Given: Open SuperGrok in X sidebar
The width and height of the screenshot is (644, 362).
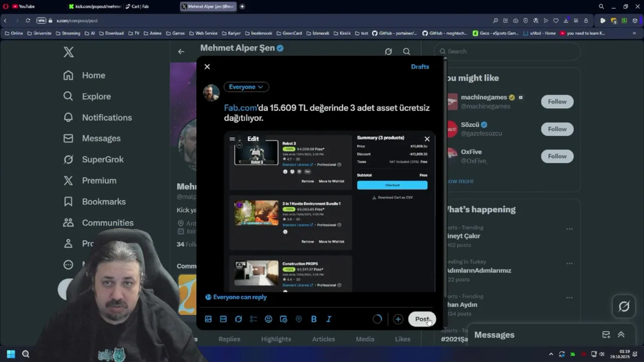Looking at the screenshot, I should coord(94,159).
